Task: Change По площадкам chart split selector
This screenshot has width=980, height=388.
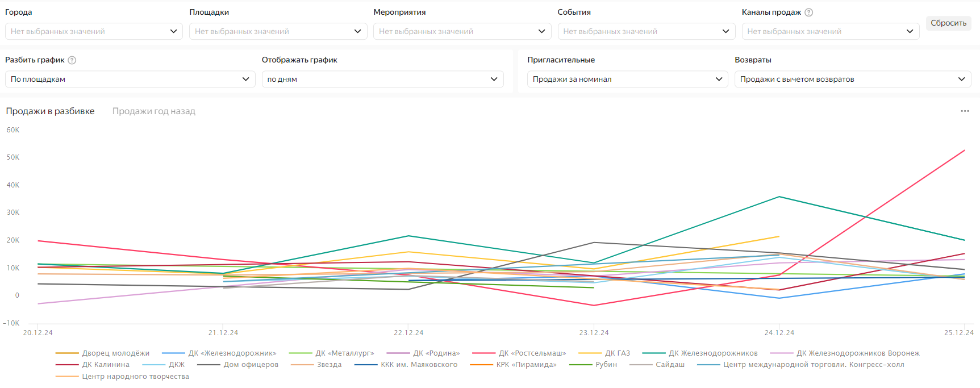Action: (130, 79)
